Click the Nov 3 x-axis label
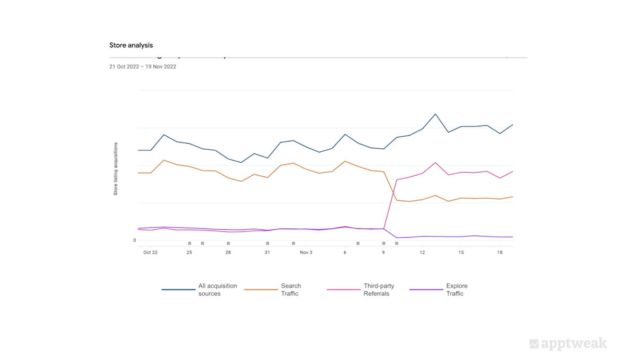624x364 pixels. (x=306, y=252)
